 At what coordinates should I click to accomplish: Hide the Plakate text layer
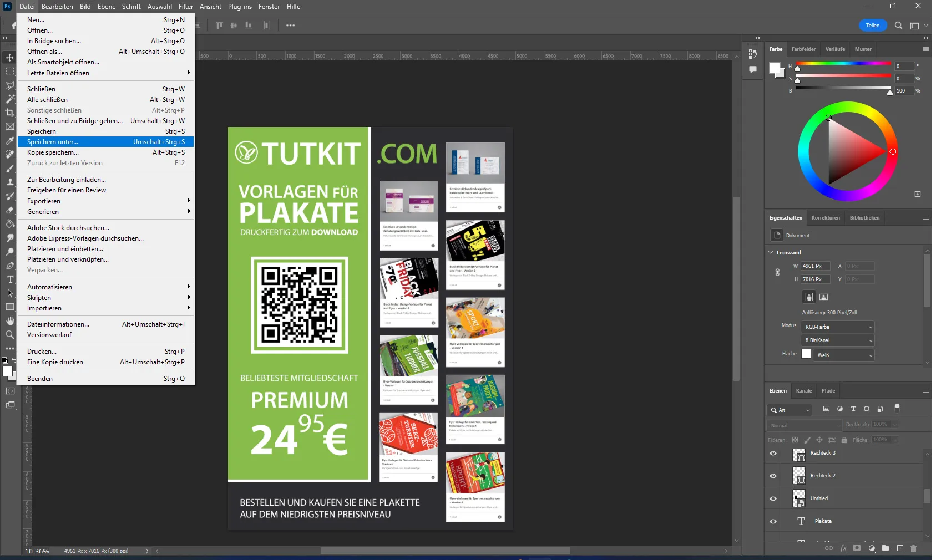coord(773,522)
